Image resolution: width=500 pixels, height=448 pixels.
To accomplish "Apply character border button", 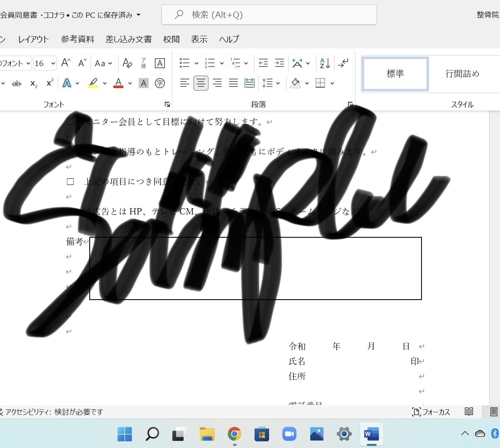I will [160, 63].
